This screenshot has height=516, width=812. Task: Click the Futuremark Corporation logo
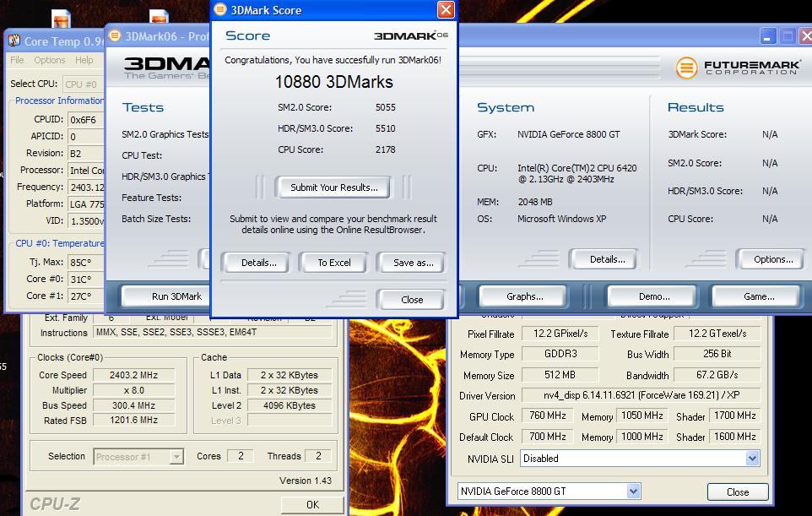click(738, 68)
